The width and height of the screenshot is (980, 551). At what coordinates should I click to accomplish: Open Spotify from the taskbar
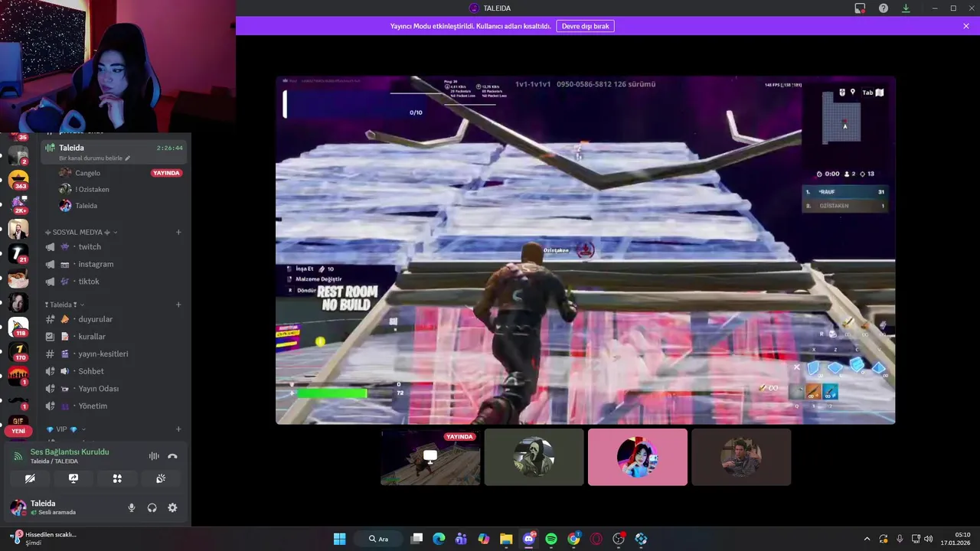(551, 539)
